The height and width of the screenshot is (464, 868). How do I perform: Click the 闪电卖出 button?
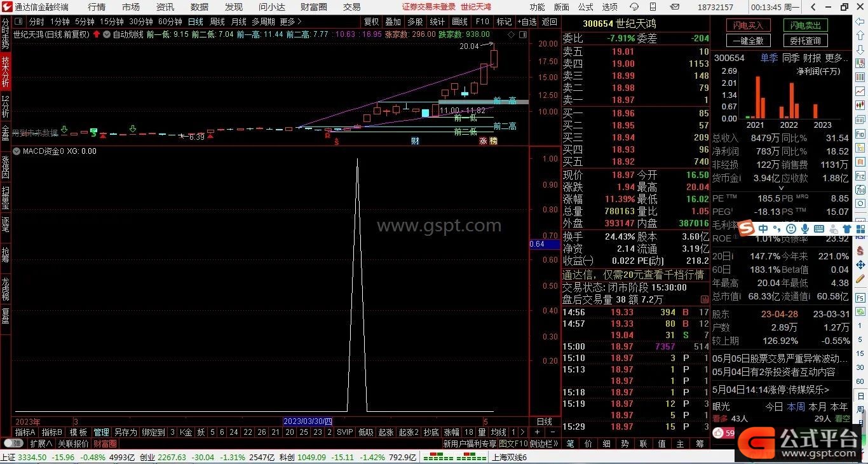pos(805,25)
